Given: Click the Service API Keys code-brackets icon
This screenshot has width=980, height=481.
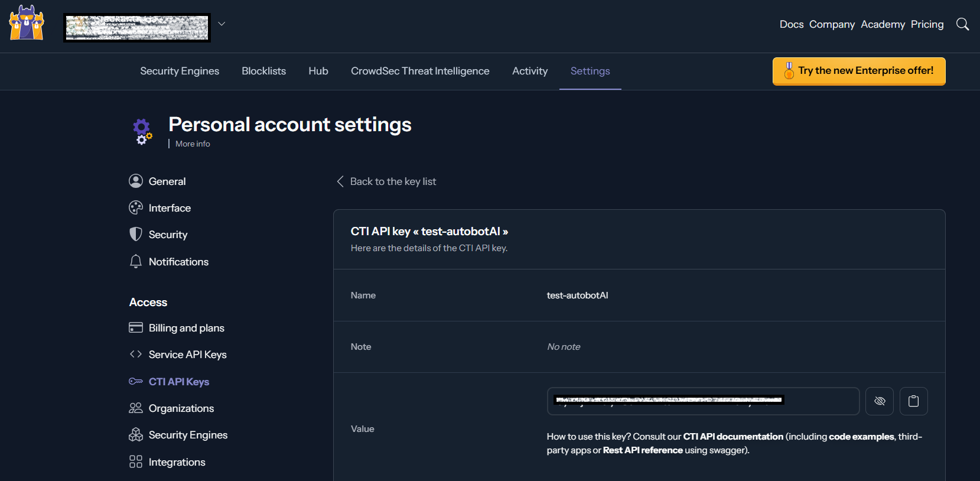Looking at the screenshot, I should pos(136,354).
